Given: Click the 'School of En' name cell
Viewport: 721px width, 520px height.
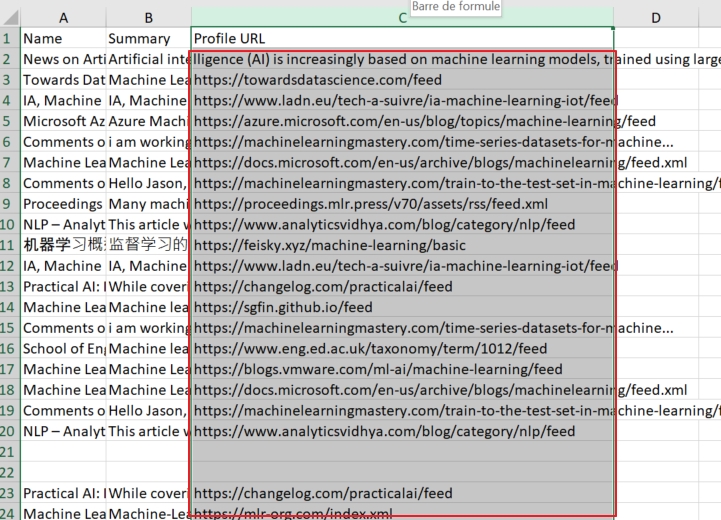Looking at the screenshot, I should (63, 349).
